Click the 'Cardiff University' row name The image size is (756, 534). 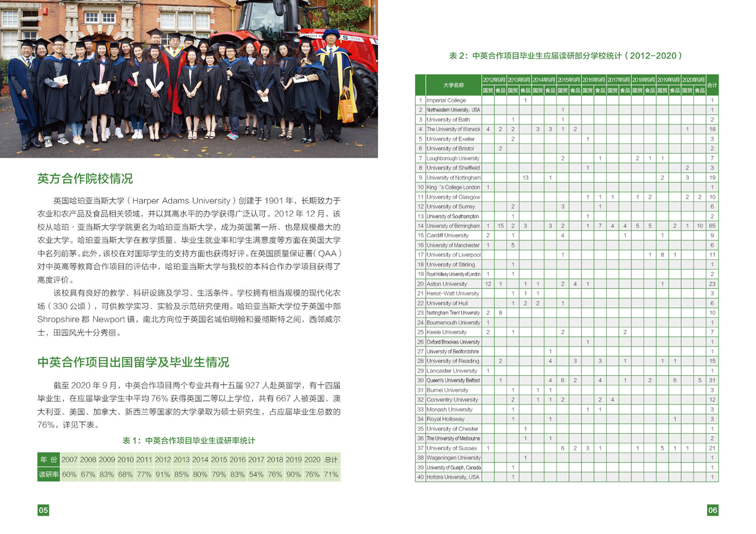pyautogui.click(x=447, y=236)
